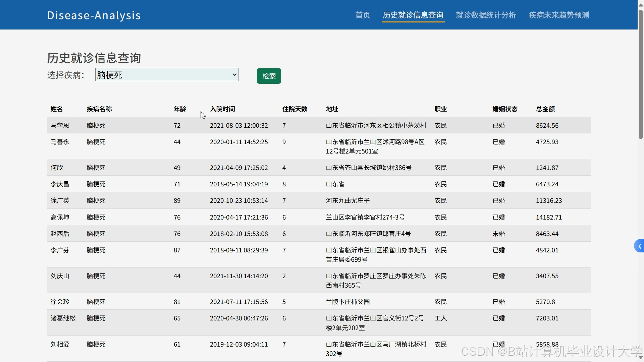Click the 姓名 column header
The height and width of the screenshot is (362, 644).
tap(57, 109)
